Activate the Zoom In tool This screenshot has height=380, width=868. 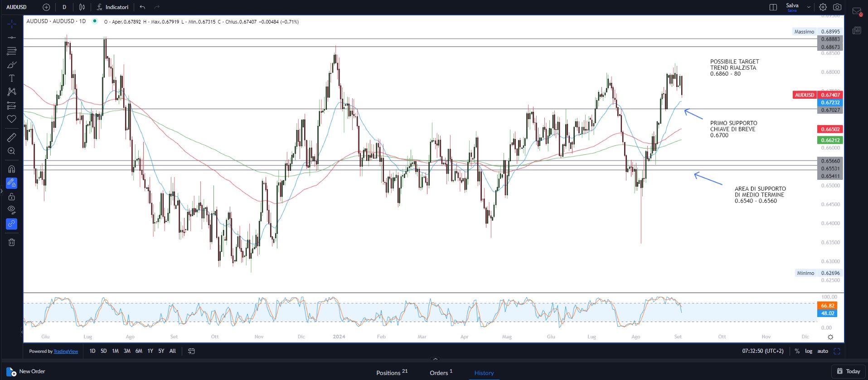[12, 151]
